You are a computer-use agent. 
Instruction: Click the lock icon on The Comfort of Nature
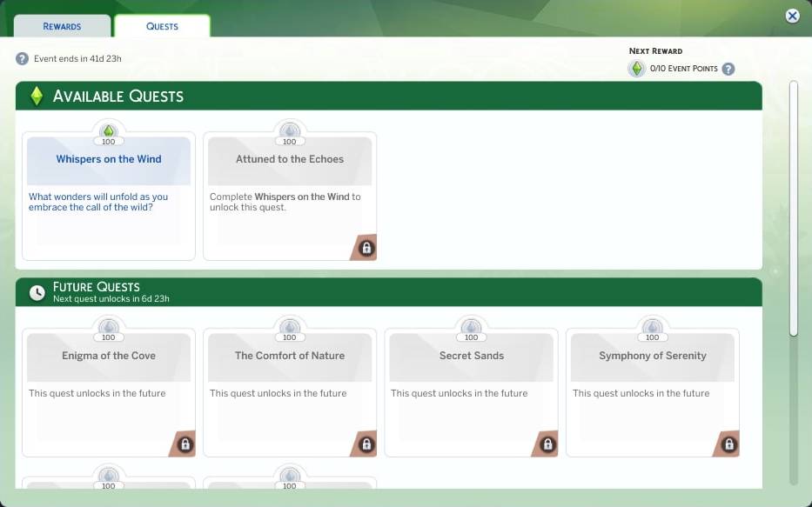366,444
